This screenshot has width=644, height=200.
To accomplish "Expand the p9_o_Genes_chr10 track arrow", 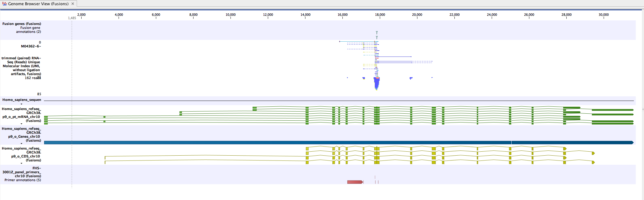I will tap(21, 143).
